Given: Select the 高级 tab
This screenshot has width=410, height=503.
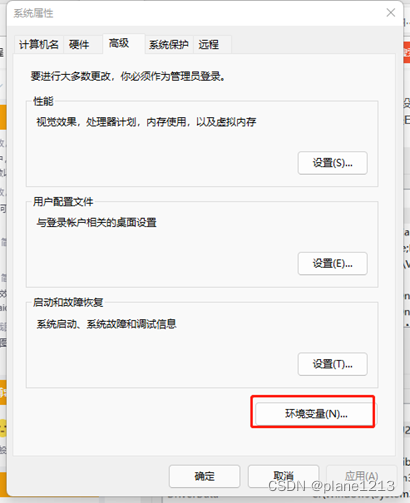Looking at the screenshot, I should 124,43.
